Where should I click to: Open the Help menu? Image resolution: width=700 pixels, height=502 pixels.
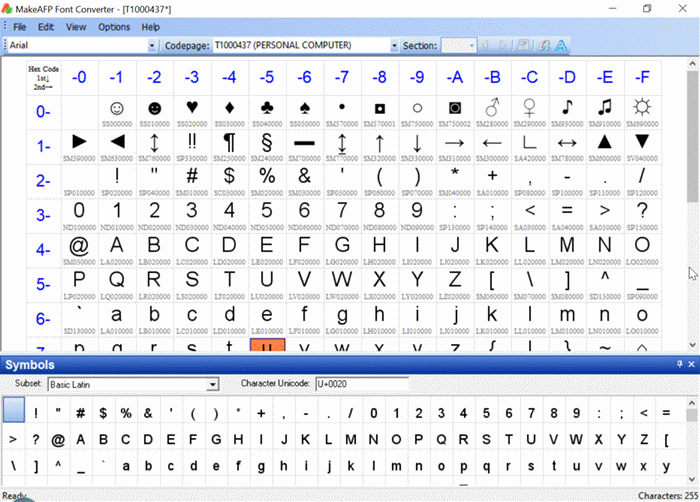coord(150,27)
